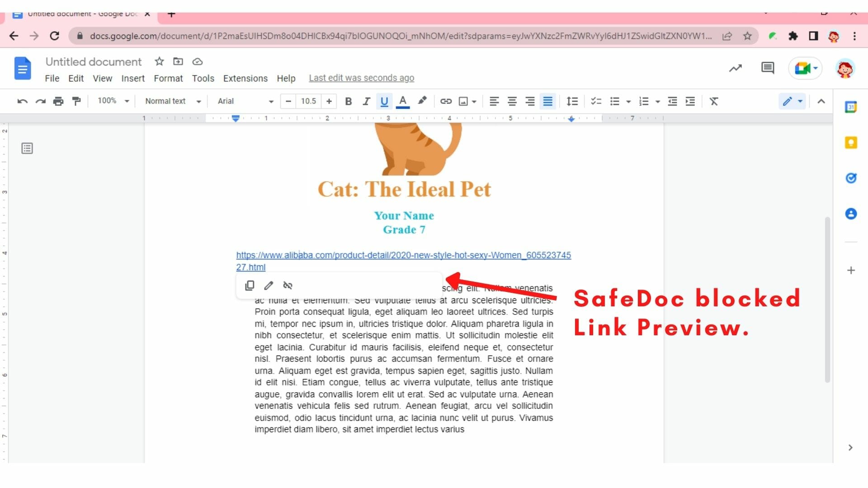Image resolution: width=868 pixels, height=488 pixels.
Task: Edit link pencil icon in popup
Action: tap(269, 286)
